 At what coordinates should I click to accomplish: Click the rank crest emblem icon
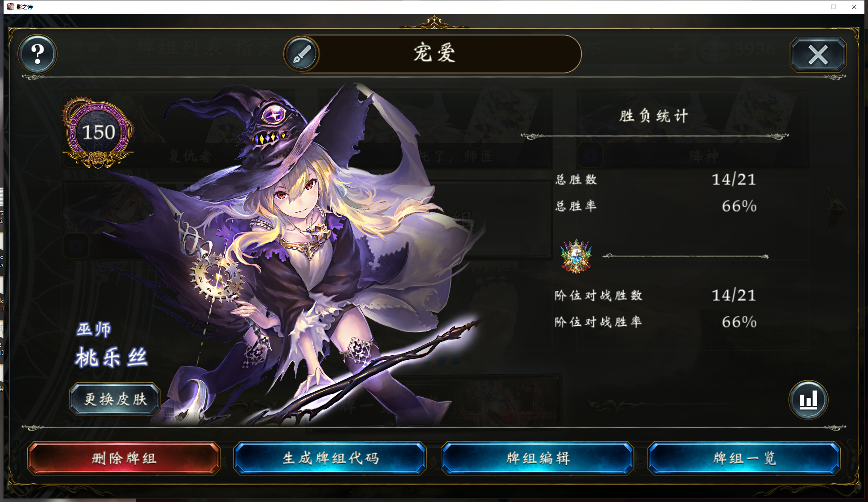[576, 256]
